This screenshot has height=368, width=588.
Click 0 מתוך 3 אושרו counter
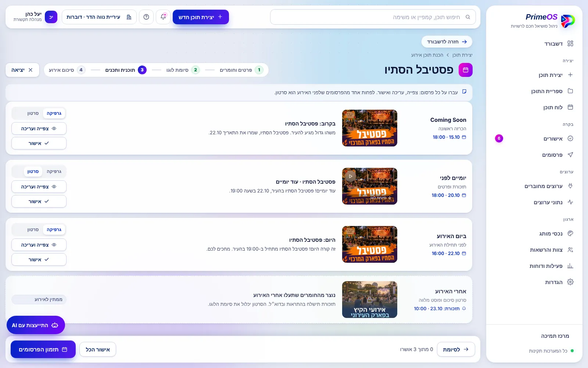point(416,349)
